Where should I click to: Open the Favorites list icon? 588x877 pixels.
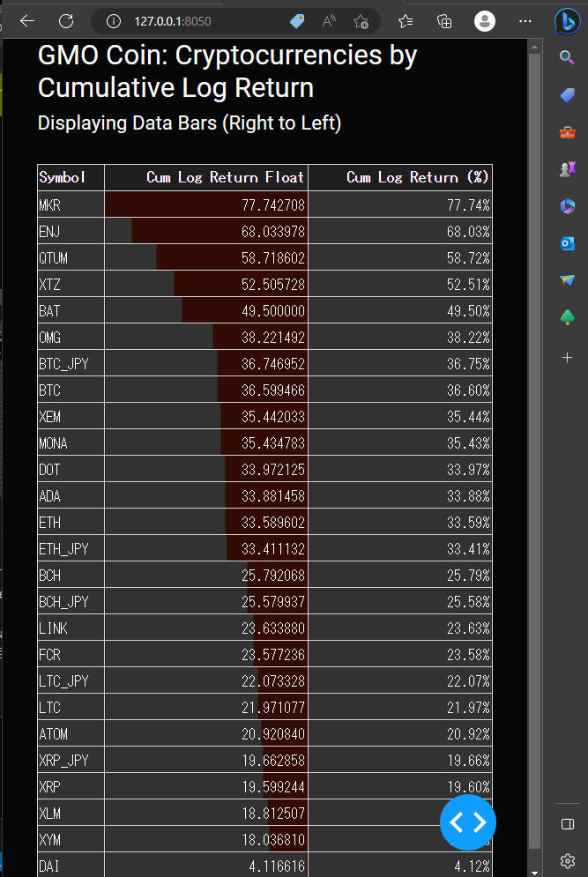point(406,21)
